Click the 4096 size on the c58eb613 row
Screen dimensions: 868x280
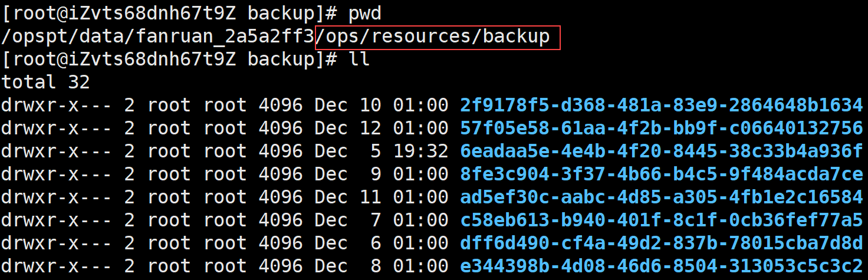pos(280,220)
